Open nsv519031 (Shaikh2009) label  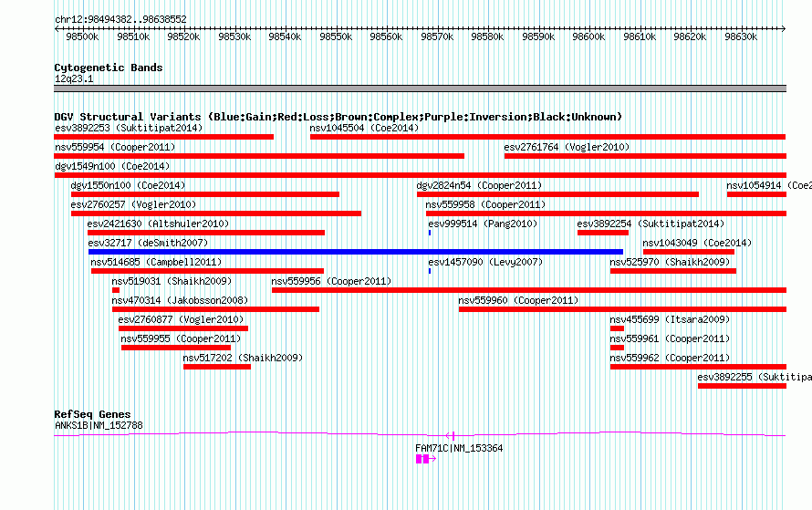point(172,281)
